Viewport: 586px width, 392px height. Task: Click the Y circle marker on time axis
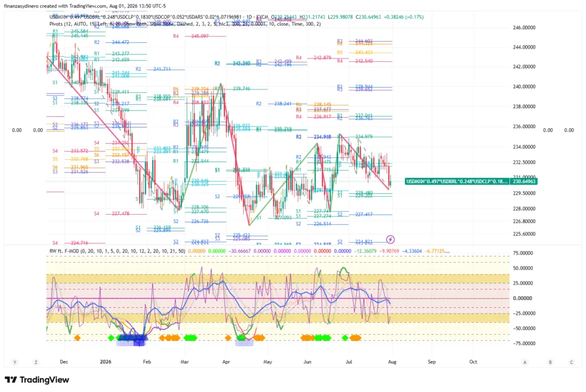tap(15, 362)
